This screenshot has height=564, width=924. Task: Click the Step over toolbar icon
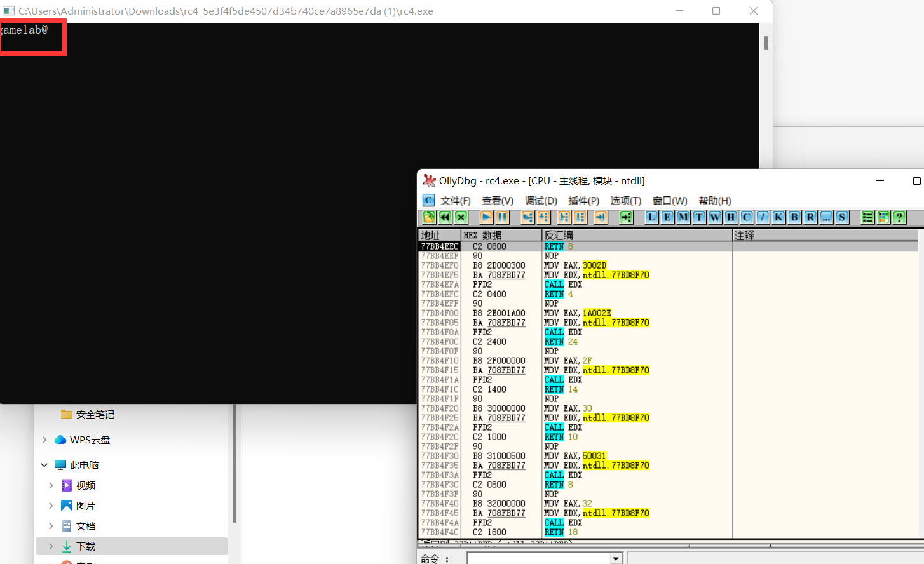[543, 217]
